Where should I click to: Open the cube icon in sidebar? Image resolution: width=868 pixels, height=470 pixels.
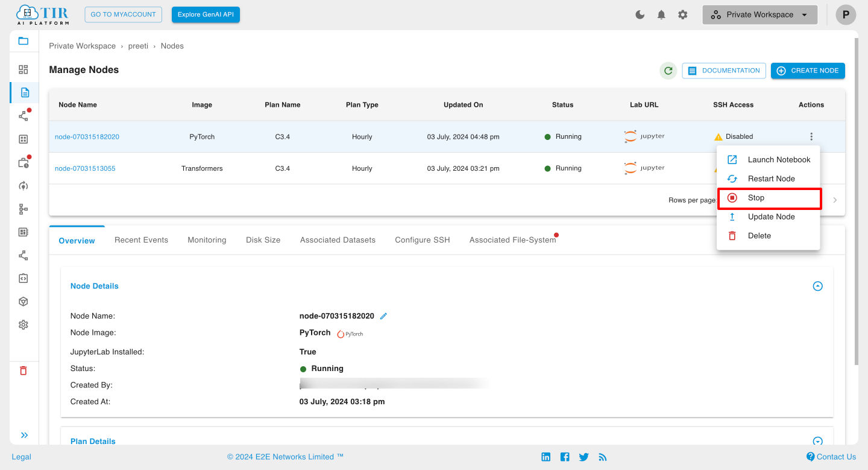24,302
